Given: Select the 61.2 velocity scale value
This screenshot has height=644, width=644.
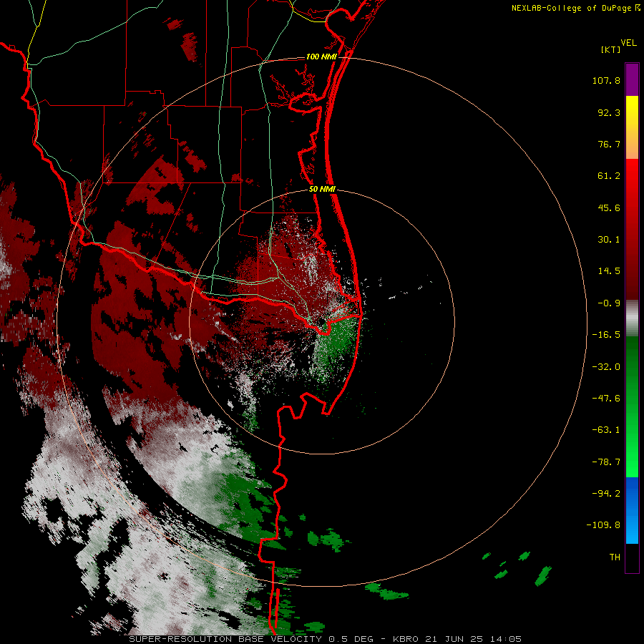Looking at the screenshot, I should 609,176.
